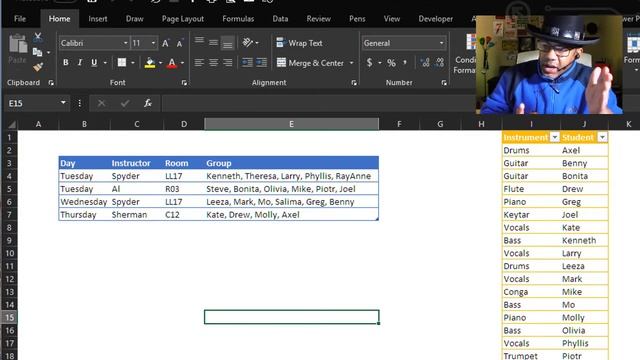Open General number format dropdown
The width and height of the screenshot is (640, 360).
click(x=441, y=43)
